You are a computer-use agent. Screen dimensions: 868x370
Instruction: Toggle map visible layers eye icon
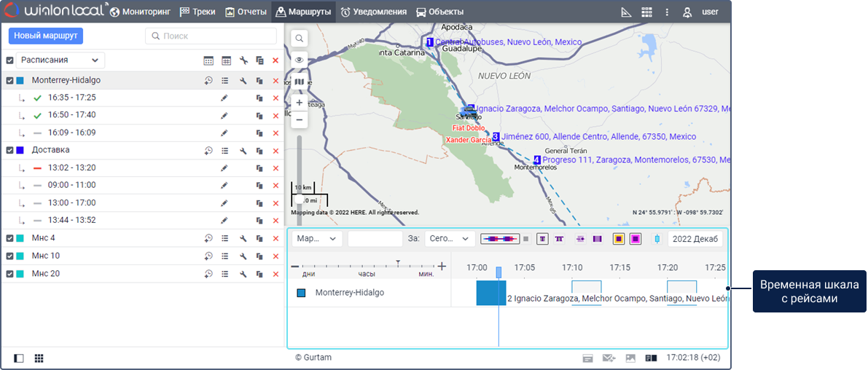pyautogui.click(x=300, y=60)
